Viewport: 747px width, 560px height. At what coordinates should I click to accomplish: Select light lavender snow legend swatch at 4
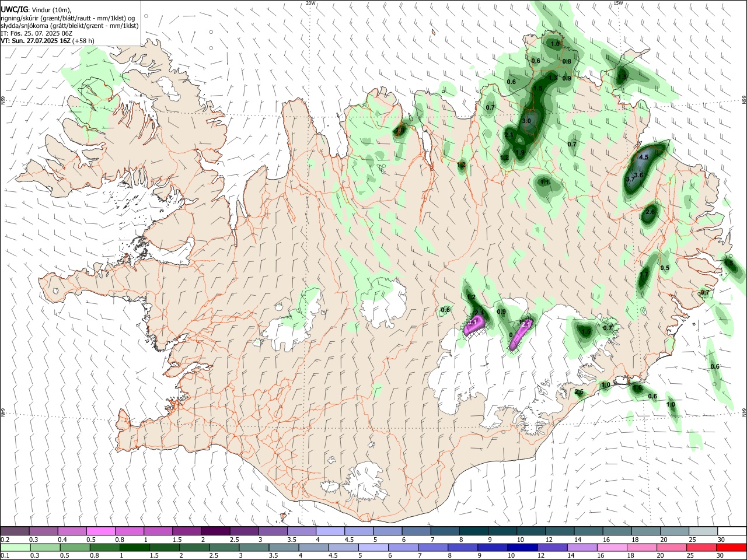(330, 531)
